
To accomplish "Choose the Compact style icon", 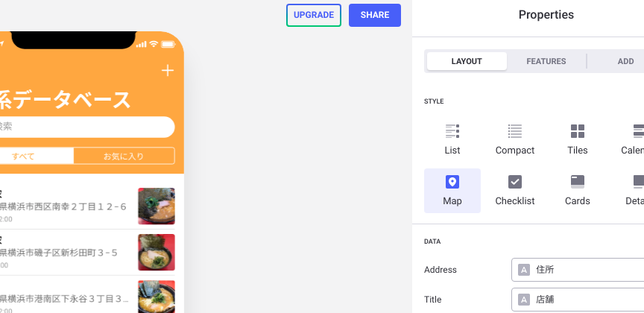I will 514,132.
